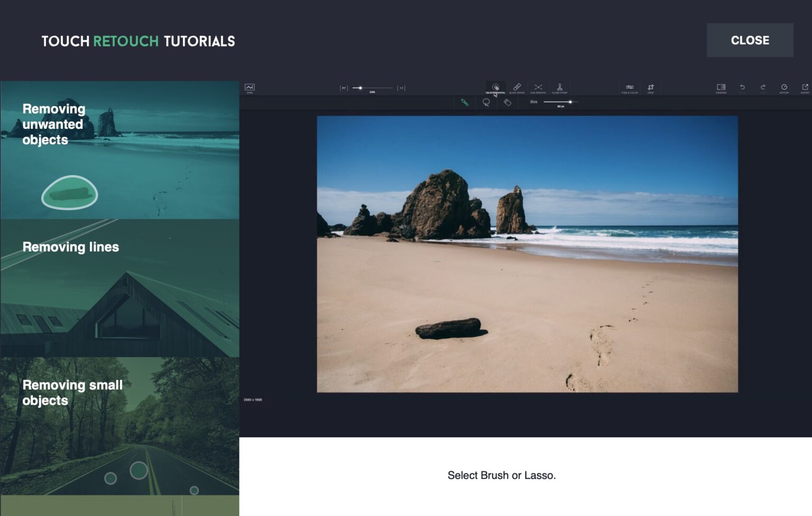Click the brush Size slider
The image size is (812, 516).
pos(560,102)
